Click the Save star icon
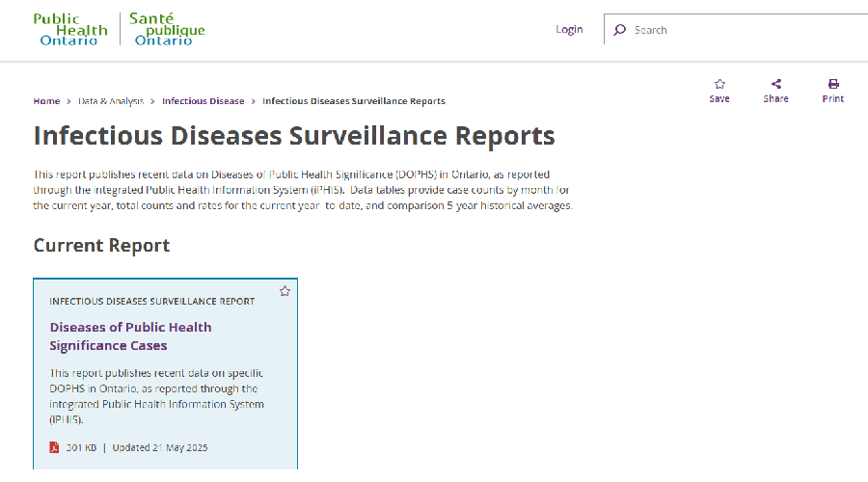Image resolution: width=868 pixels, height=482 pixels. coord(719,84)
